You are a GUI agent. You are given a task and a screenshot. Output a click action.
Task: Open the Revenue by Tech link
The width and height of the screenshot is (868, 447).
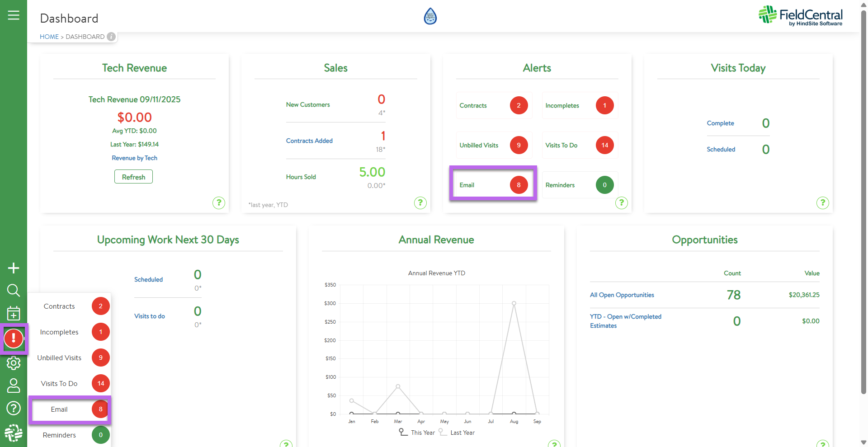[x=134, y=158]
